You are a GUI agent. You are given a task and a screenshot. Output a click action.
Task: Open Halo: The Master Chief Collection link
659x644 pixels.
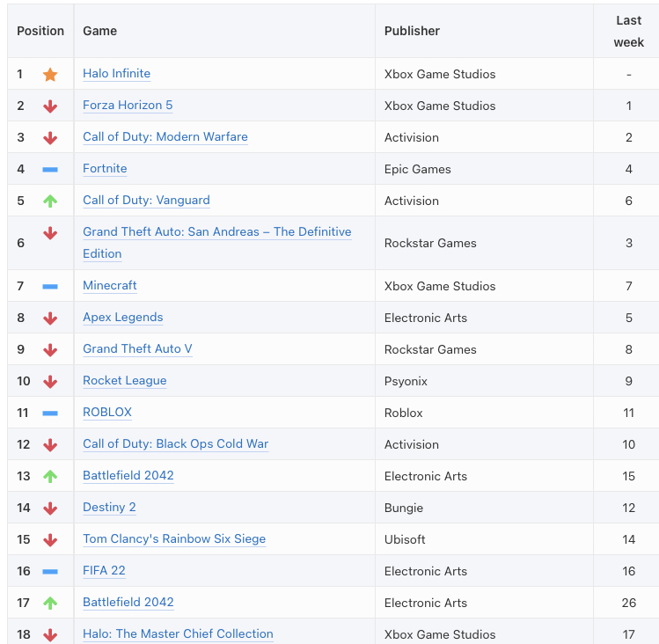pyautogui.click(x=178, y=634)
